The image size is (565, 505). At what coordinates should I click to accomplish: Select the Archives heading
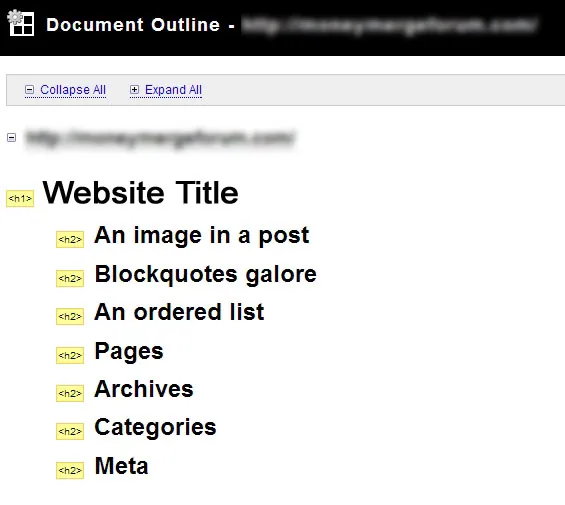coord(144,389)
